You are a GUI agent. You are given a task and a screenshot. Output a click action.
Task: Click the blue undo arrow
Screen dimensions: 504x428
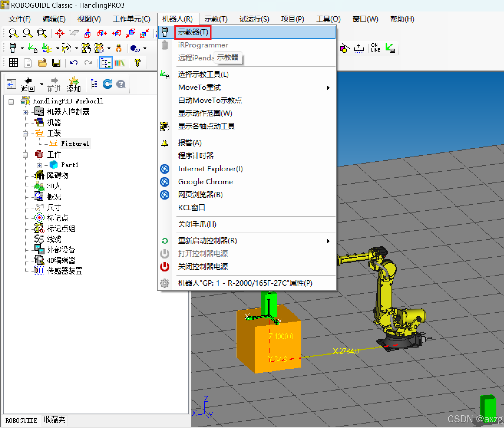coord(74,62)
